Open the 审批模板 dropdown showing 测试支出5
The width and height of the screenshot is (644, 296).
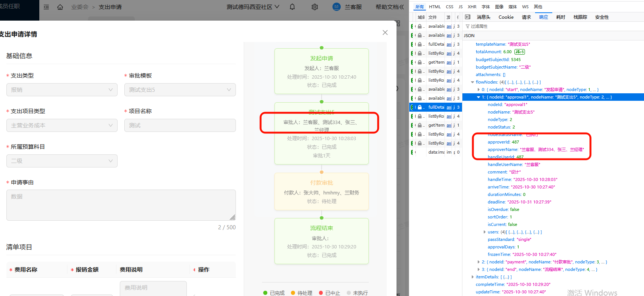click(x=180, y=90)
